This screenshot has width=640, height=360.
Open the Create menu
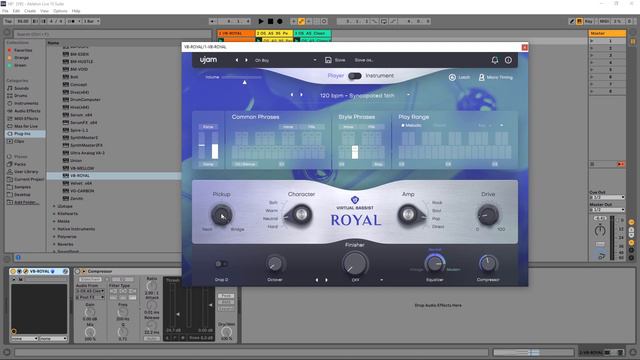click(x=30, y=11)
